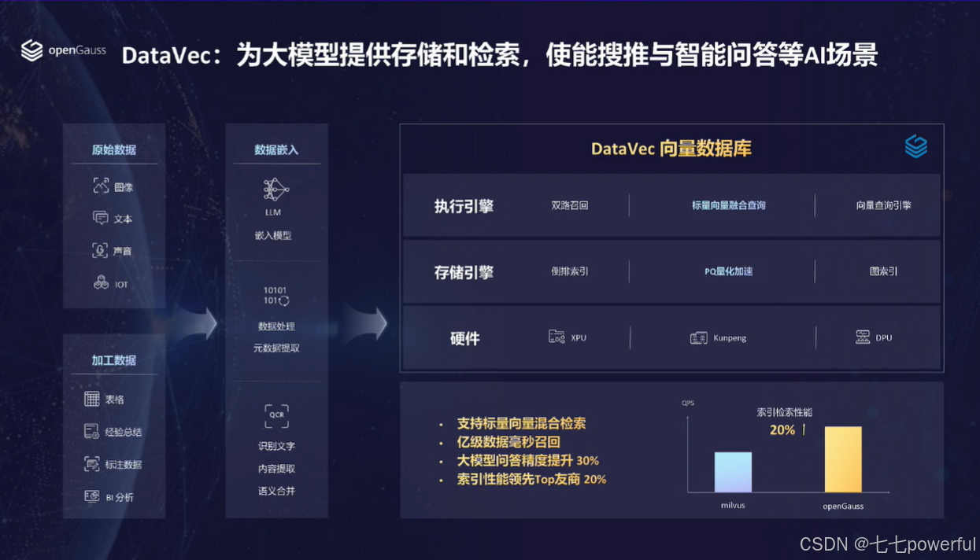Image resolution: width=980 pixels, height=560 pixels.
Task: Click the 嵌入模型 label
Action: [273, 235]
